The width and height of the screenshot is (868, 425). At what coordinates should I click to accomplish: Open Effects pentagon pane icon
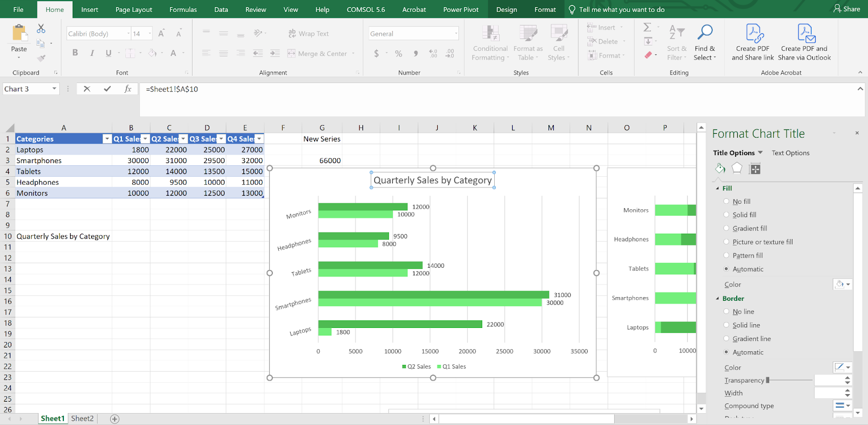(737, 169)
